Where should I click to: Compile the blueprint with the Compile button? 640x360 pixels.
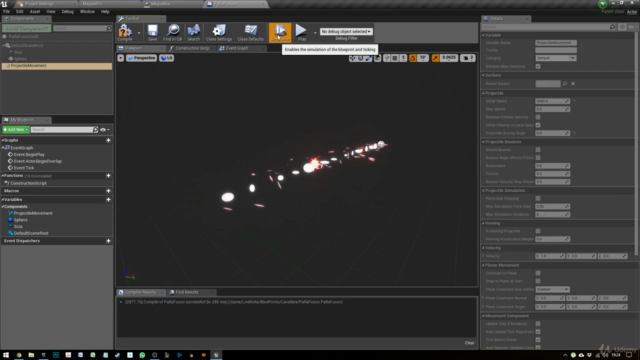tap(125, 32)
